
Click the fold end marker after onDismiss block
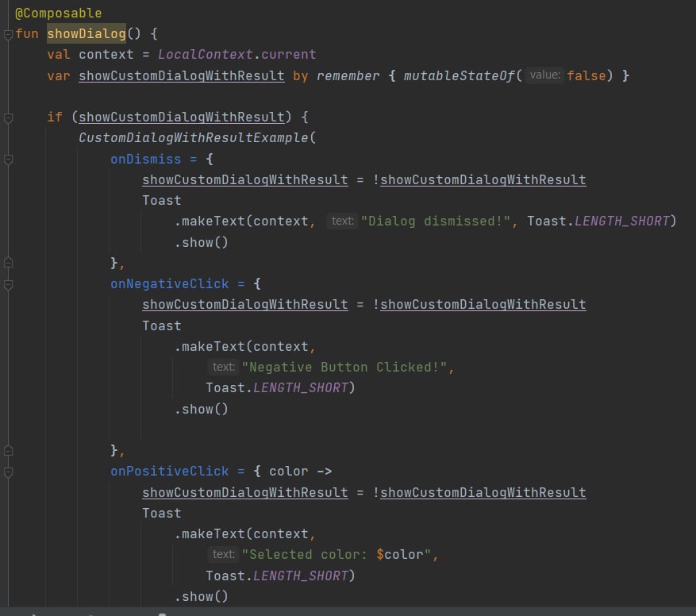point(8,263)
